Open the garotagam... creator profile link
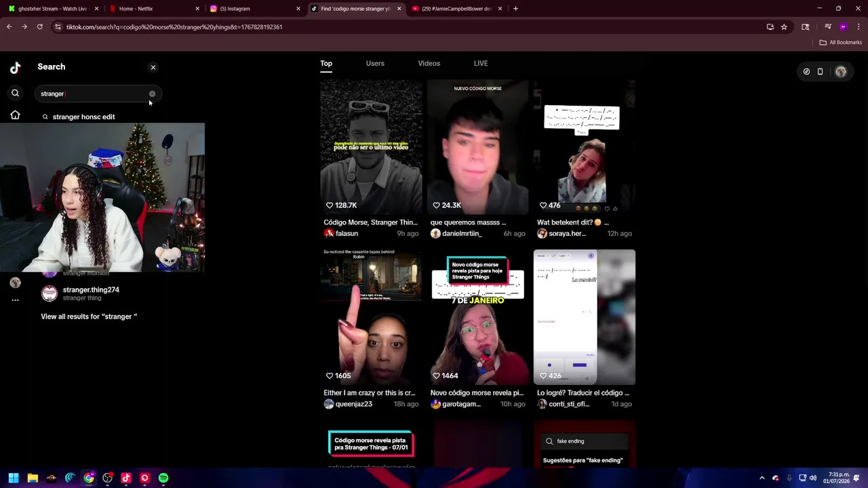Screen dimensions: 868x488 (x=456, y=404)
